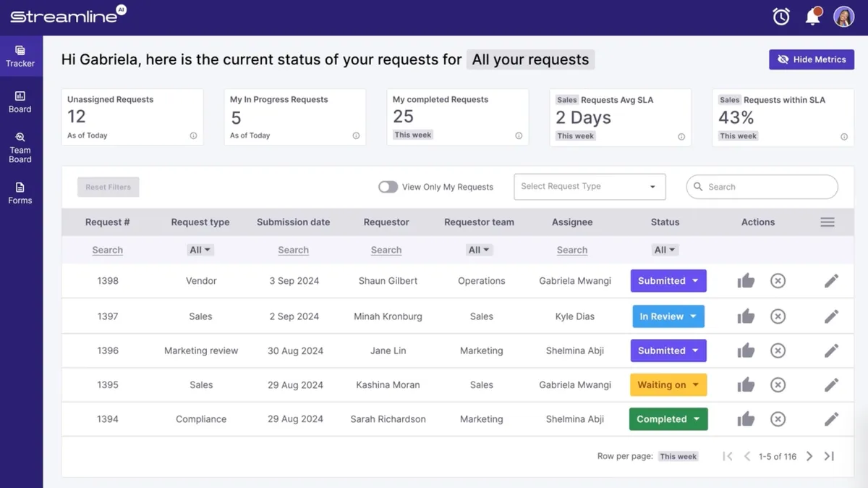
Task: Click info icon on Unassigned Requests card
Action: (193, 136)
